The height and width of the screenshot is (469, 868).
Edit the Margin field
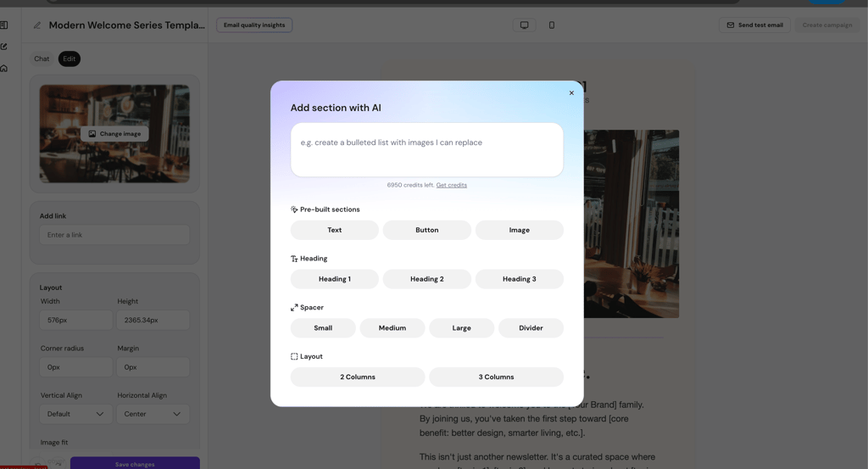(x=153, y=367)
